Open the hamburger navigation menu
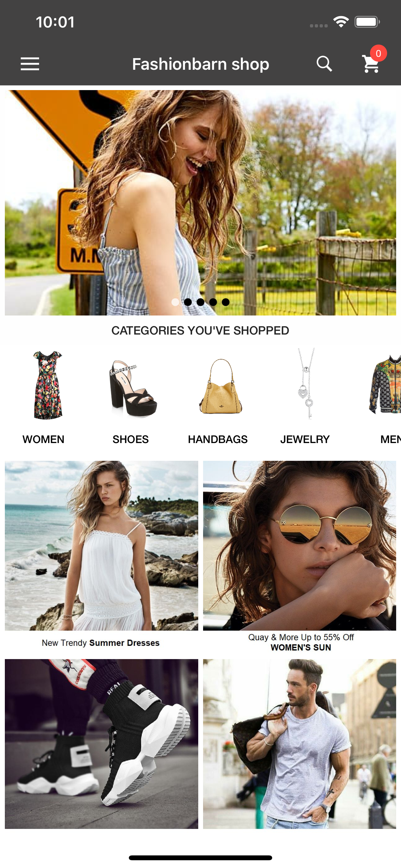401x868 pixels. click(30, 64)
